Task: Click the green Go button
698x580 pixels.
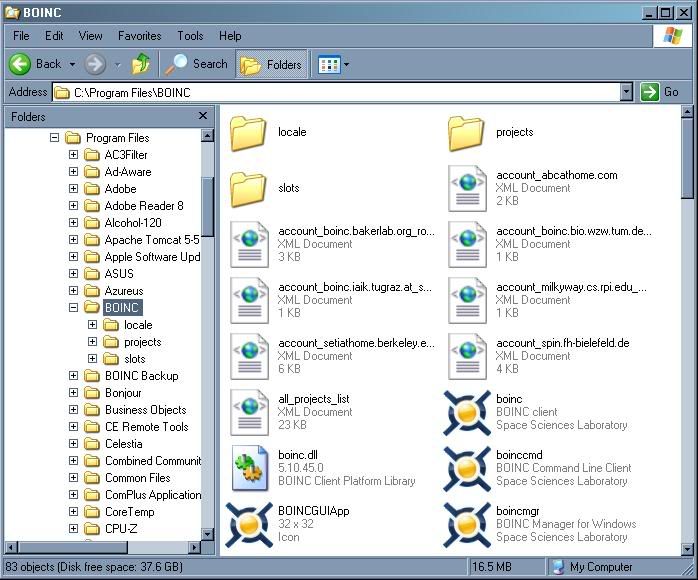Action: [660, 92]
